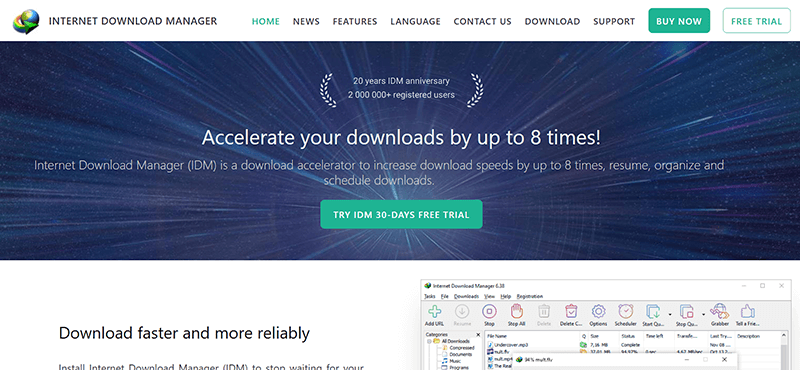Click the Status column header
This screenshot has height=370, width=800.
click(628, 336)
